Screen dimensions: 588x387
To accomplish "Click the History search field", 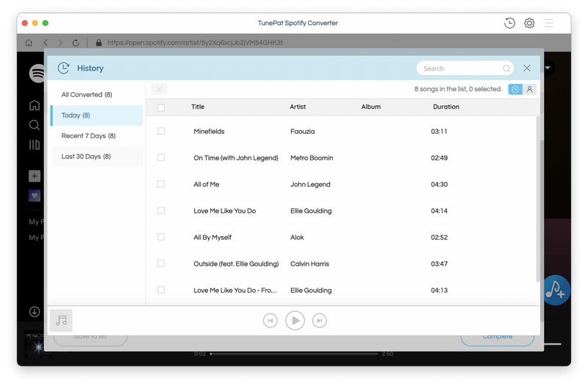I will [x=465, y=68].
